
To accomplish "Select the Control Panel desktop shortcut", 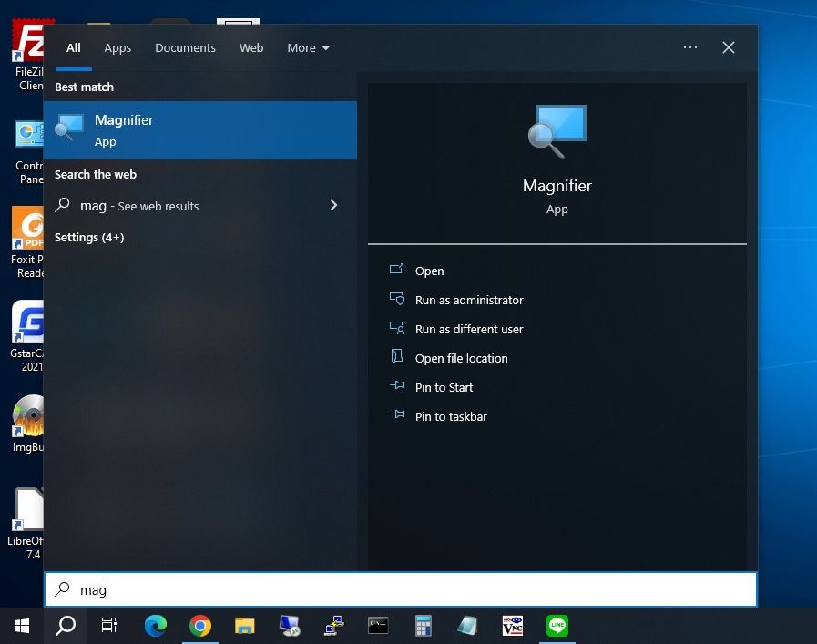I will [x=28, y=152].
